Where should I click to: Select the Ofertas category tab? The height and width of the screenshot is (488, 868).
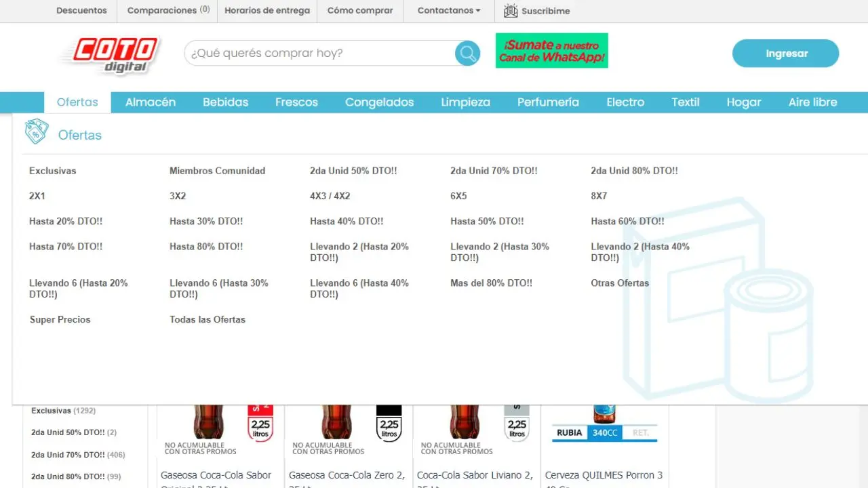pos(77,102)
